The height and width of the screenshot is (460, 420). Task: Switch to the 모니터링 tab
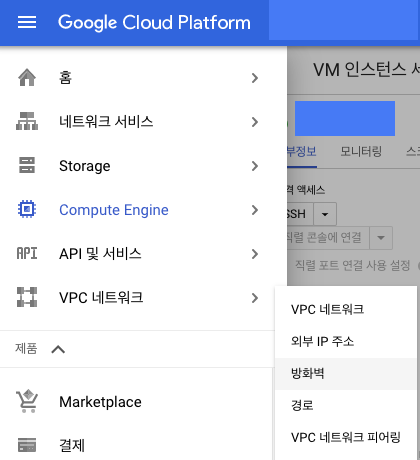(361, 152)
